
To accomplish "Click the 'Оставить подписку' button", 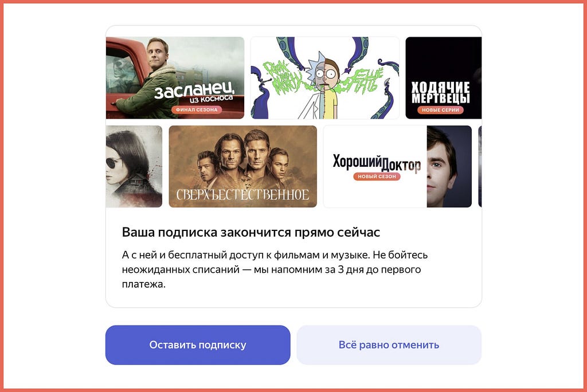I will coord(198,345).
